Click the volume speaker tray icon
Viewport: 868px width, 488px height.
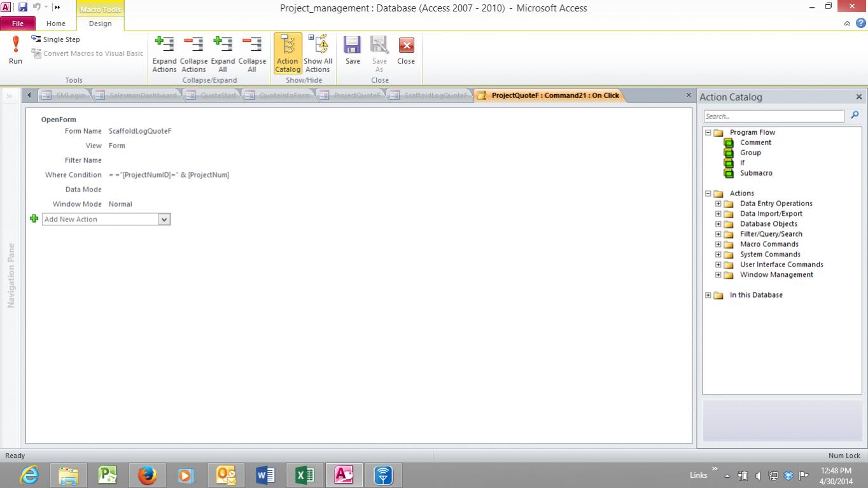758,475
